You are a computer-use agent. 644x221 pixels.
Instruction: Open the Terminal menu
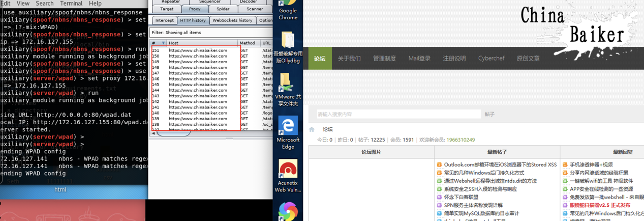(x=71, y=4)
